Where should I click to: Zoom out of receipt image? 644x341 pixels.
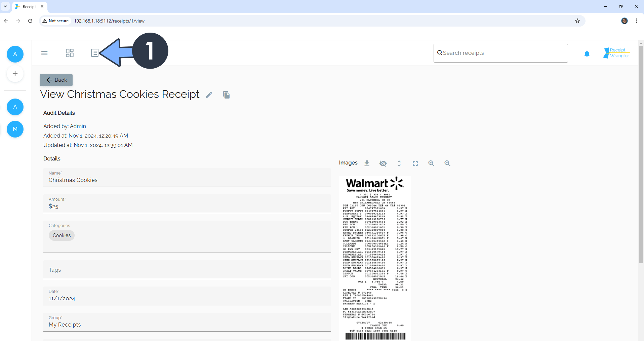click(447, 163)
